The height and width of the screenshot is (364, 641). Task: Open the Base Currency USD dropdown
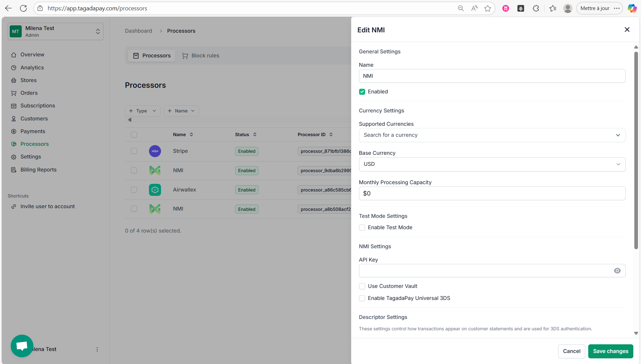click(x=492, y=164)
